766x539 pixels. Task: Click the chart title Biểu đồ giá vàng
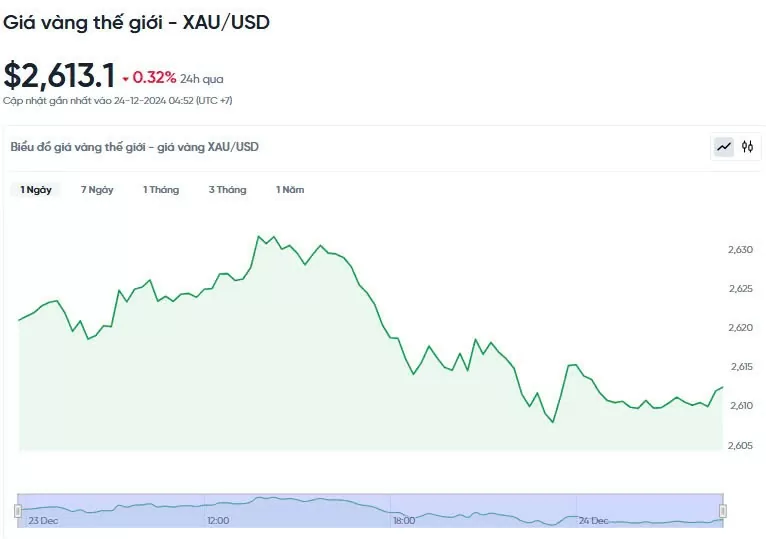click(134, 147)
